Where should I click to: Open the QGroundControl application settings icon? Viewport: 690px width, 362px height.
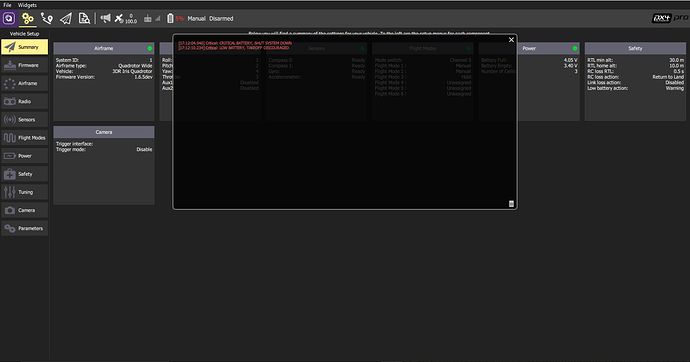click(9, 18)
